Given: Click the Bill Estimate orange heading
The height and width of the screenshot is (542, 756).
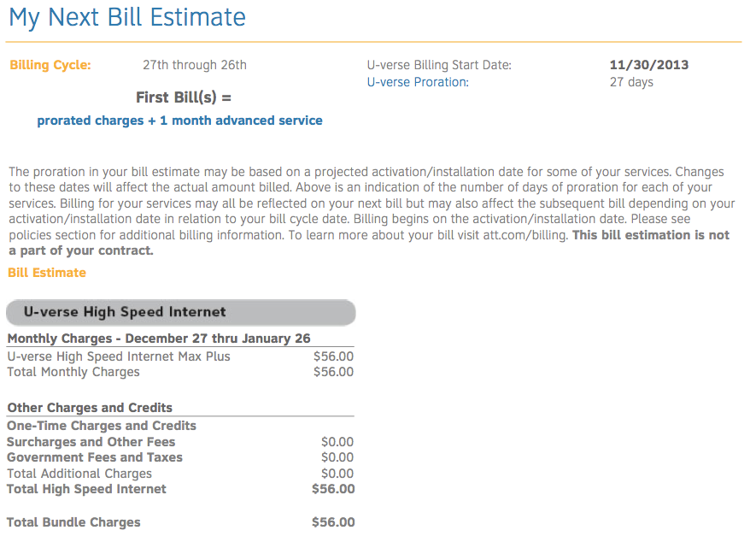Looking at the screenshot, I should tap(47, 273).
